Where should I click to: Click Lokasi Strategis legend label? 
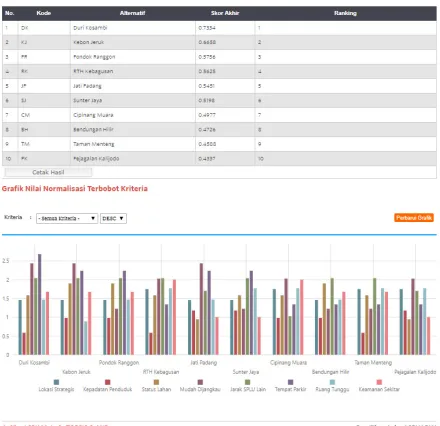click(x=56, y=389)
